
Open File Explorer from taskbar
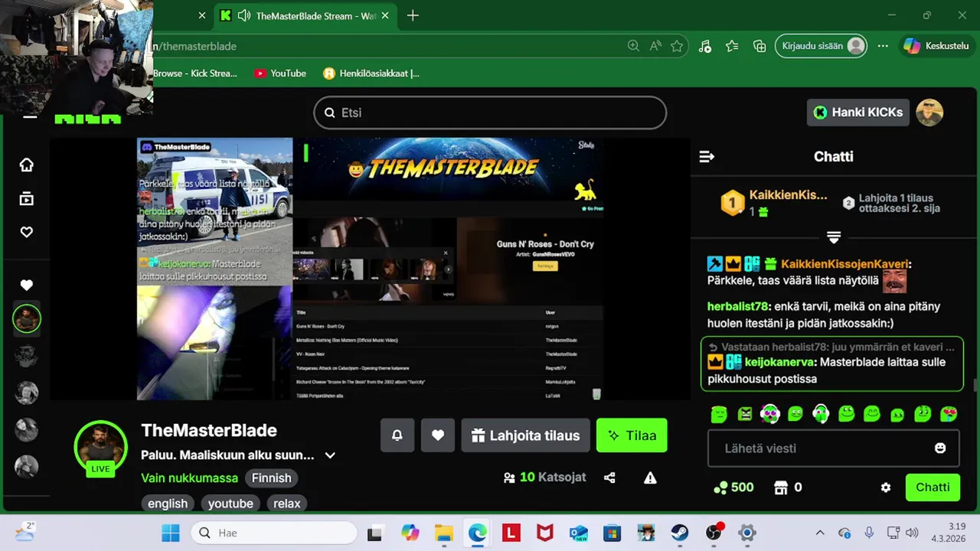tap(444, 533)
